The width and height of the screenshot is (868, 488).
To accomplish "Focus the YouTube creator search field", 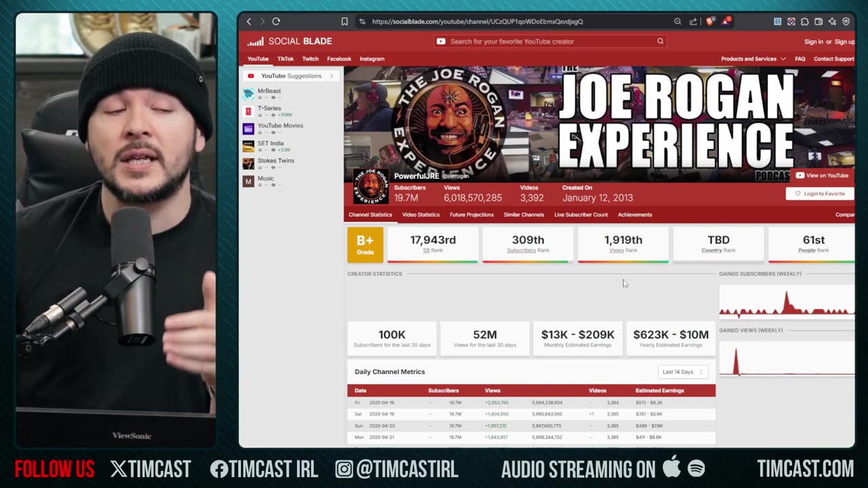I will click(x=551, y=41).
